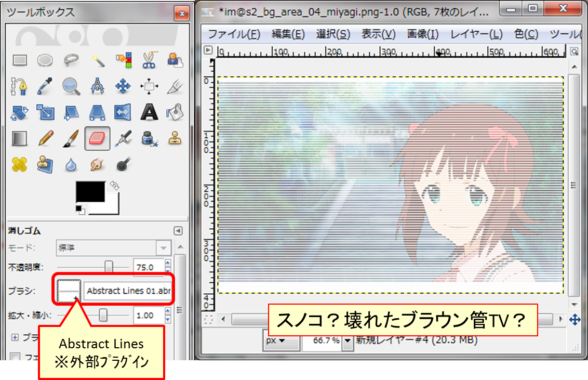588x380 pixels.
Task: Click the scale value field 1.00
Action: (x=149, y=316)
